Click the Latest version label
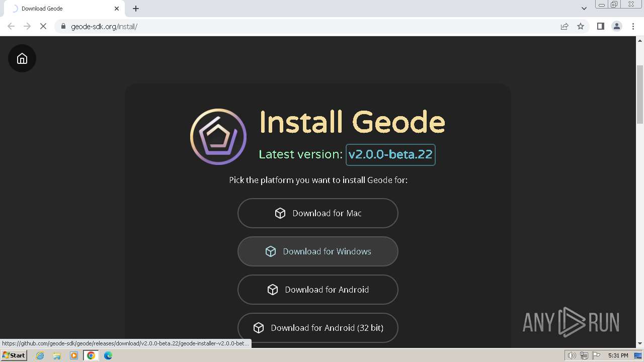The width and height of the screenshot is (644, 362). tap(300, 154)
